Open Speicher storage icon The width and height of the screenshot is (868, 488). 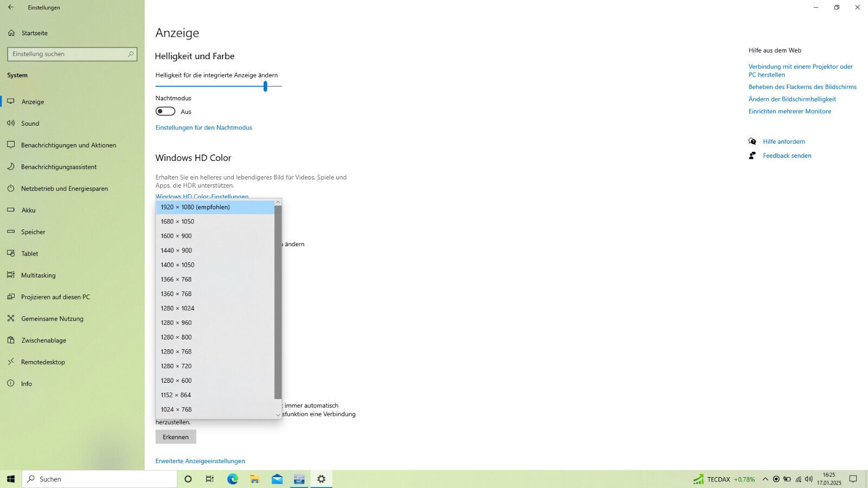(11, 232)
